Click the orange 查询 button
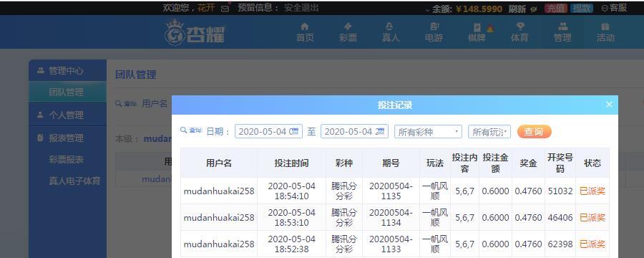644x258 pixels. click(534, 132)
